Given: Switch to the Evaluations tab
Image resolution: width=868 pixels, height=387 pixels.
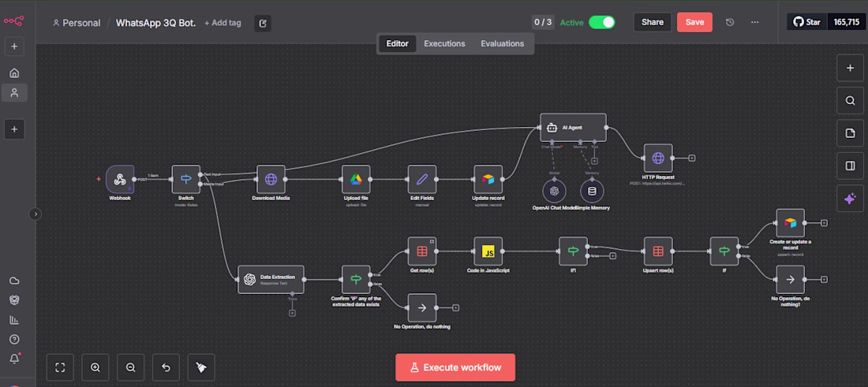Looking at the screenshot, I should pos(502,43).
